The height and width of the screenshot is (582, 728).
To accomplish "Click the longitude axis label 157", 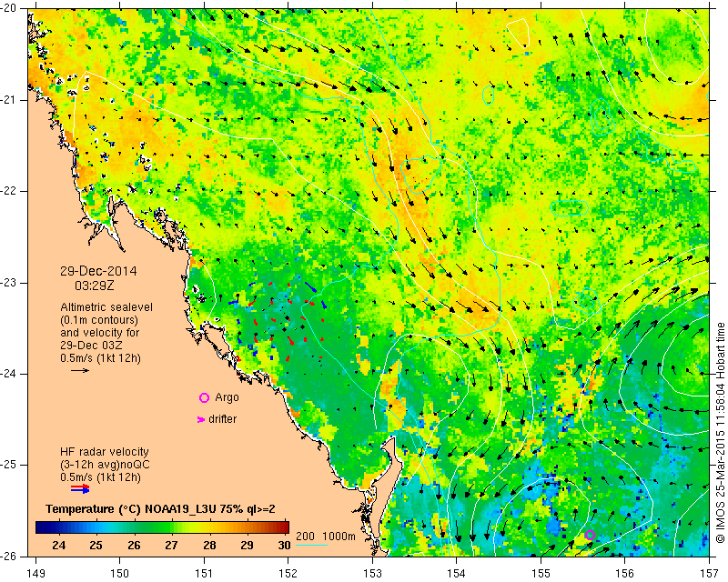I will pyautogui.click(x=710, y=574).
